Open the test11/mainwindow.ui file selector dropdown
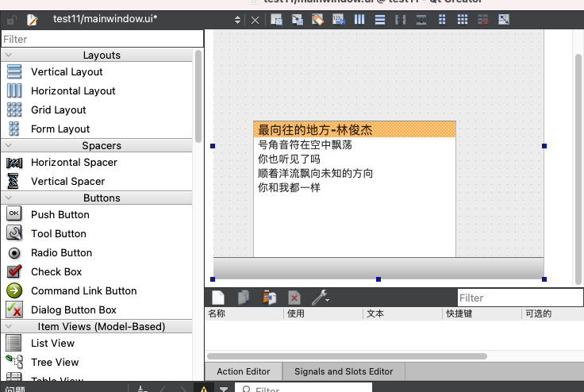 pyautogui.click(x=237, y=20)
